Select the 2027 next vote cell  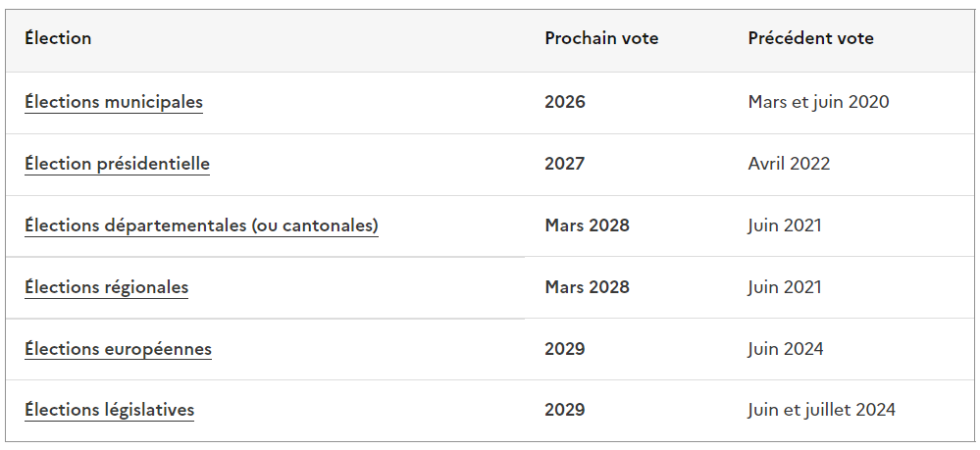pos(565,164)
